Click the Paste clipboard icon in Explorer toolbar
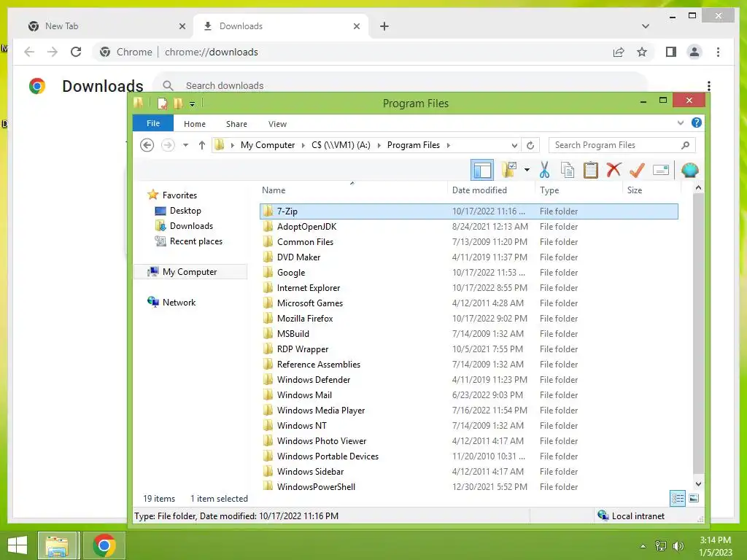 [x=590, y=170]
